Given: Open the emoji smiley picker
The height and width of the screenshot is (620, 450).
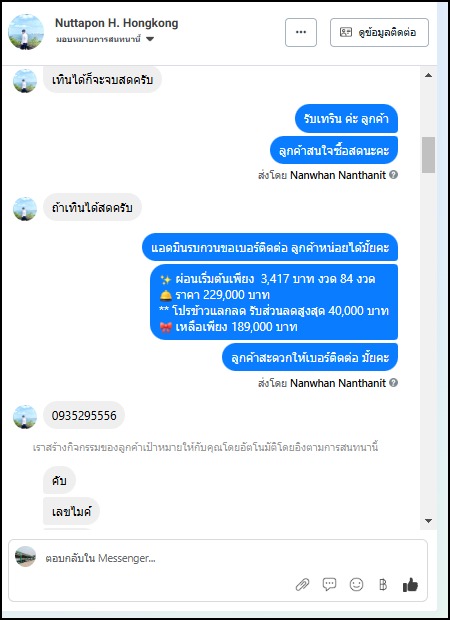Looking at the screenshot, I should pos(356,584).
